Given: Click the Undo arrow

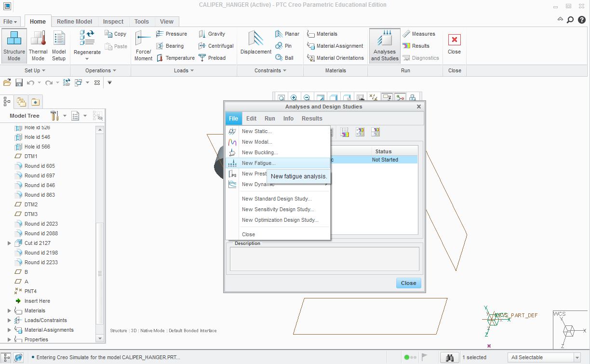Looking at the screenshot, I should coord(31,82).
